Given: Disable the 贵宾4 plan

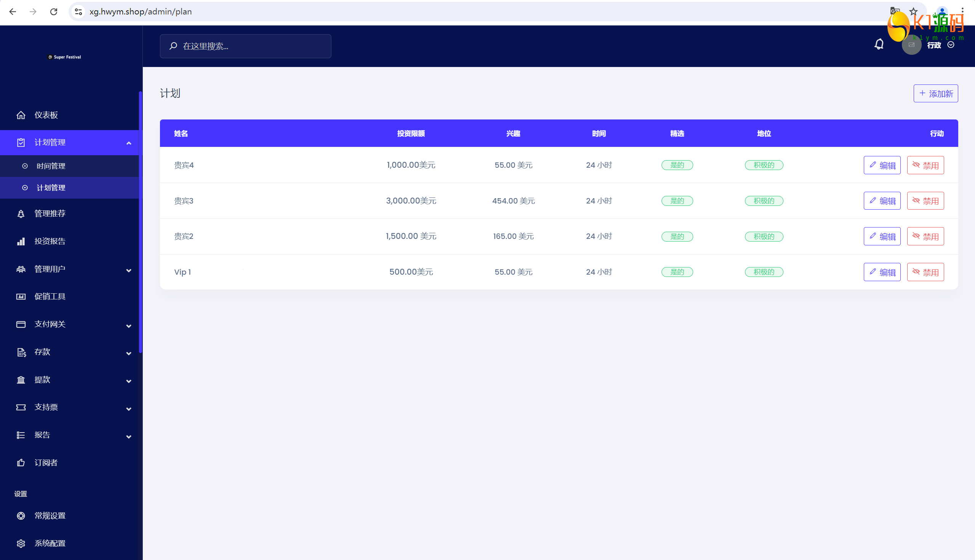Looking at the screenshot, I should tap(925, 165).
